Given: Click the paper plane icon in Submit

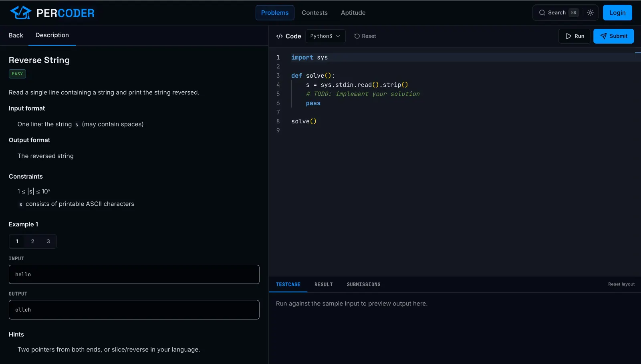Looking at the screenshot, I should [x=603, y=36].
